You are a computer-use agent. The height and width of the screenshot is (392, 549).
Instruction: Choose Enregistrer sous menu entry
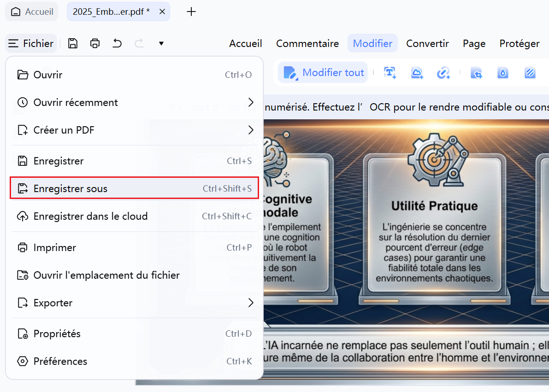click(x=135, y=188)
